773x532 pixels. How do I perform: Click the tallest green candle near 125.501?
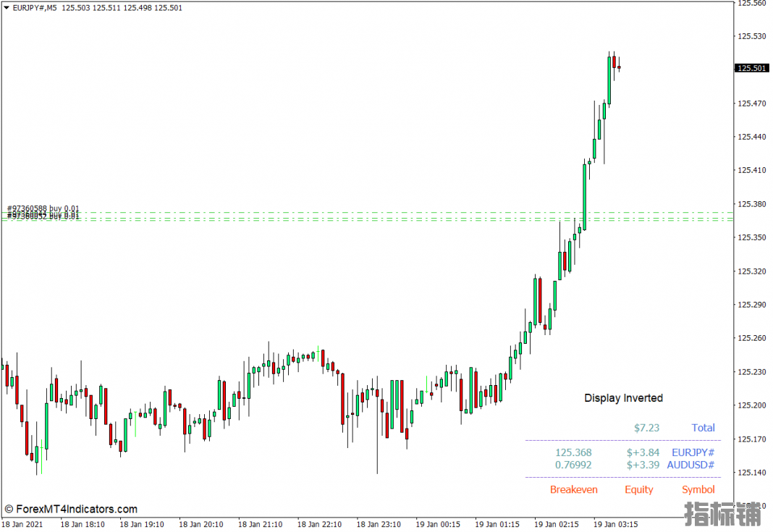pyautogui.click(x=609, y=80)
